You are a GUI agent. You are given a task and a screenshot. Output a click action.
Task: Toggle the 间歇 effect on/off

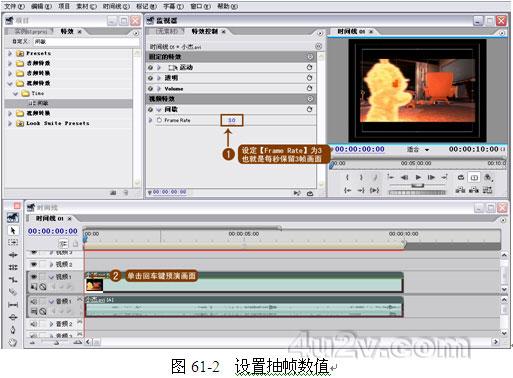[150, 109]
